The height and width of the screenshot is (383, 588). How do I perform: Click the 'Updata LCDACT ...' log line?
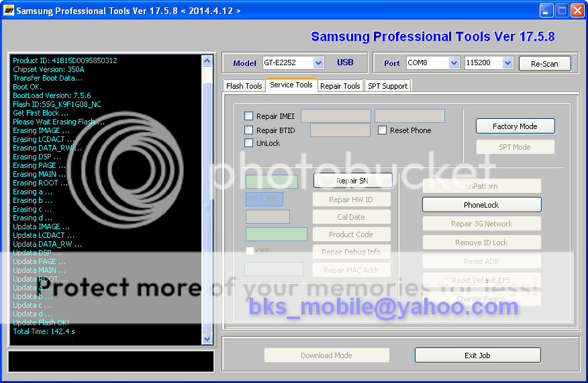(x=44, y=235)
